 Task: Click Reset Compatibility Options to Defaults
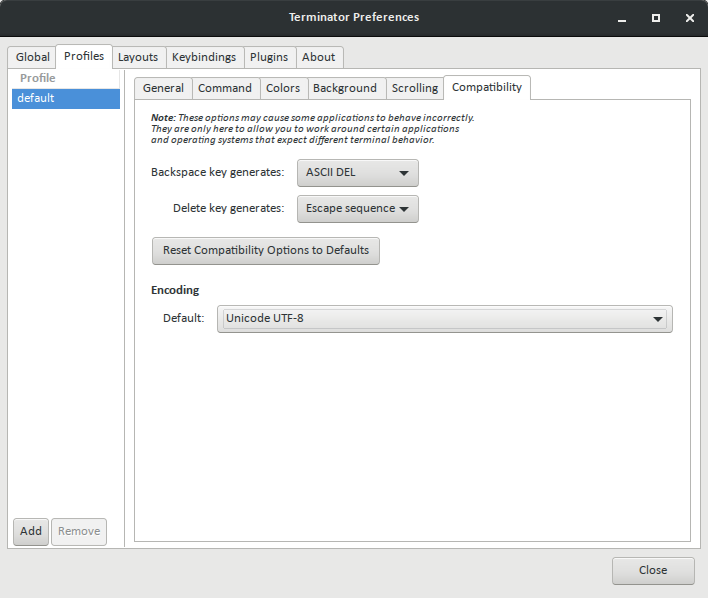pyautogui.click(x=266, y=251)
